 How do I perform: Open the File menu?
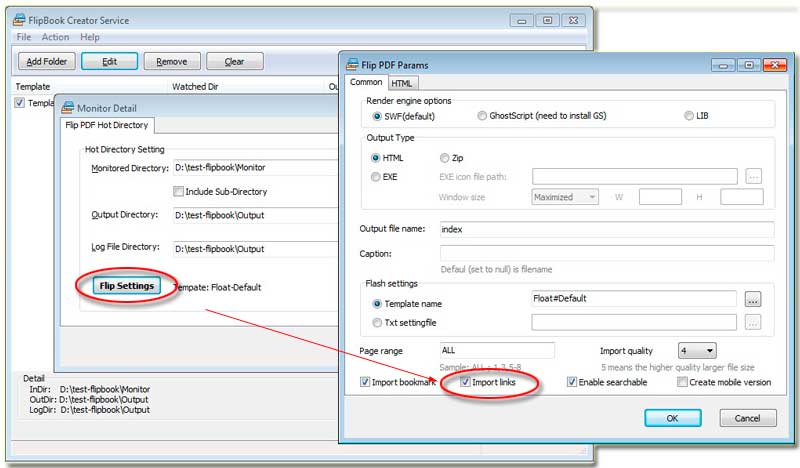23,37
